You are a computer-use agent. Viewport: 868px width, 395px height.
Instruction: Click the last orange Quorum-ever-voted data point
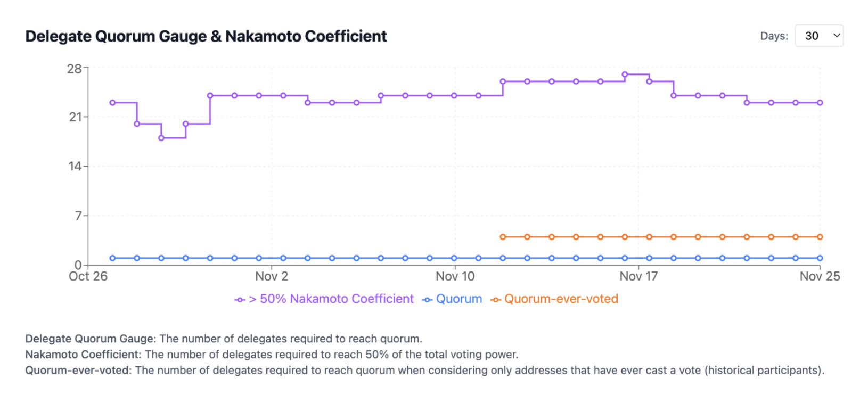(820, 237)
